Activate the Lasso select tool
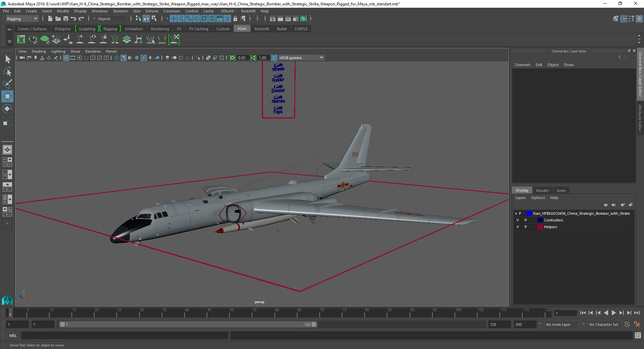Image resolution: width=644 pixels, height=349 pixels. click(7, 72)
